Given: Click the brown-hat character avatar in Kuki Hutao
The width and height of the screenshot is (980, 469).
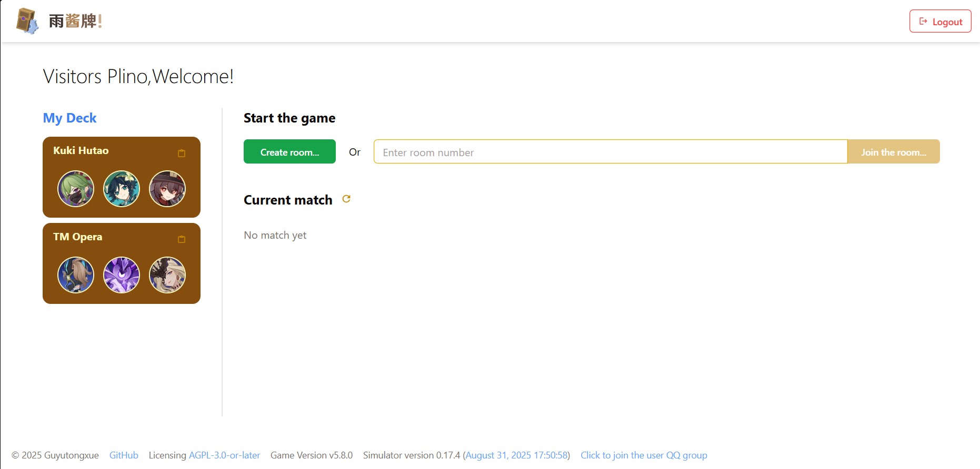Looking at the screenshot, I should point(167,189).
